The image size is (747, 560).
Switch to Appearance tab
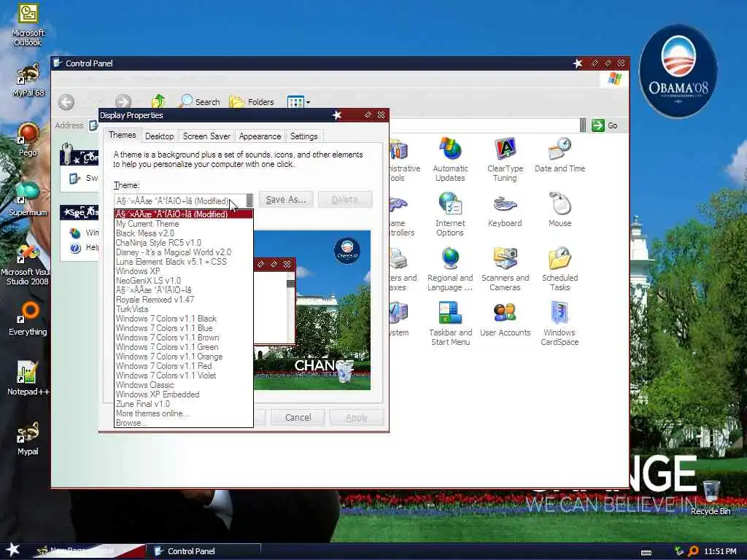pos(260,136)
